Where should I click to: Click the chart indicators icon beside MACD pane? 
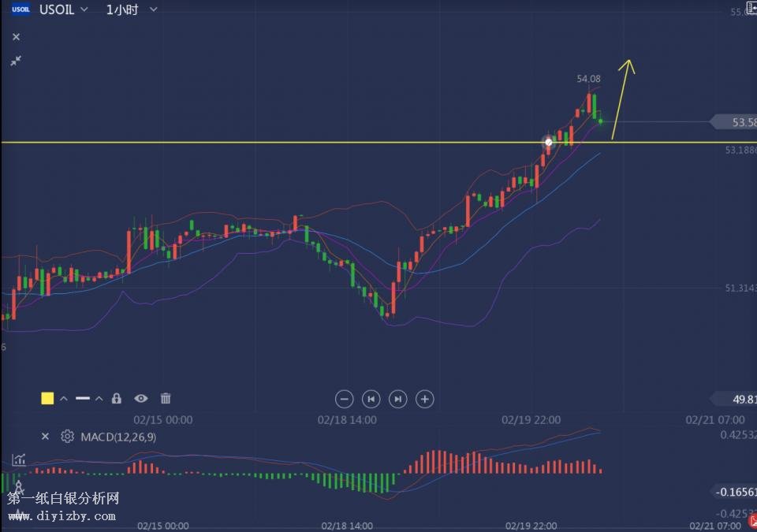[18, 459]
